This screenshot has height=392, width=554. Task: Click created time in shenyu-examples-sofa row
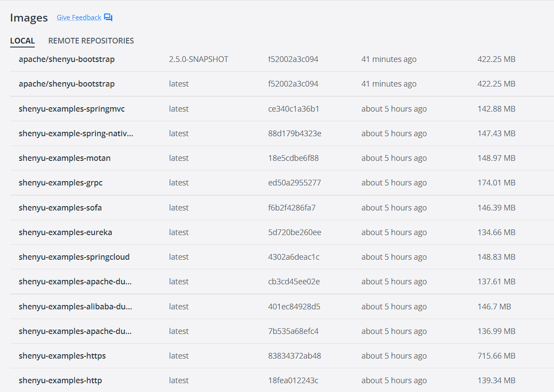394,208
